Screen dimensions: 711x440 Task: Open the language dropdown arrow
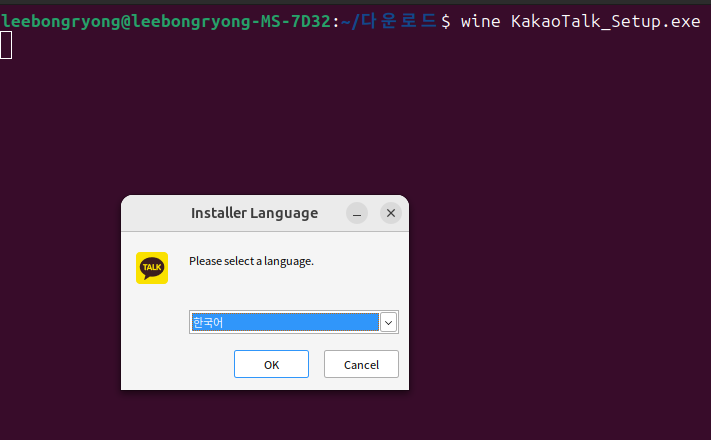389,323
